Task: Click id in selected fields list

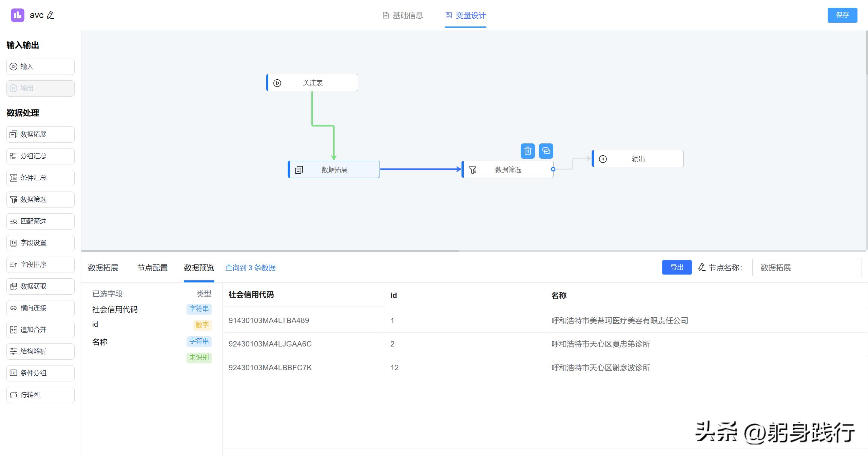Action: 95,324
